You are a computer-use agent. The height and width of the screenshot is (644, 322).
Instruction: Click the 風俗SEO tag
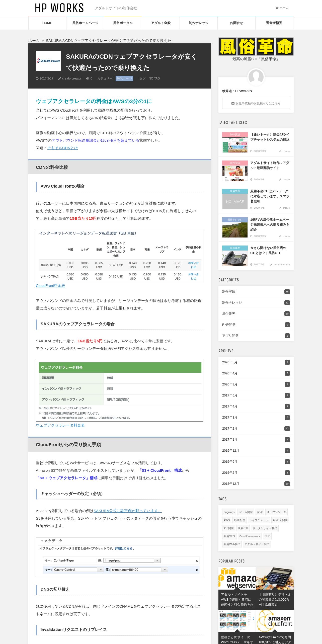(x=229, y=536)
